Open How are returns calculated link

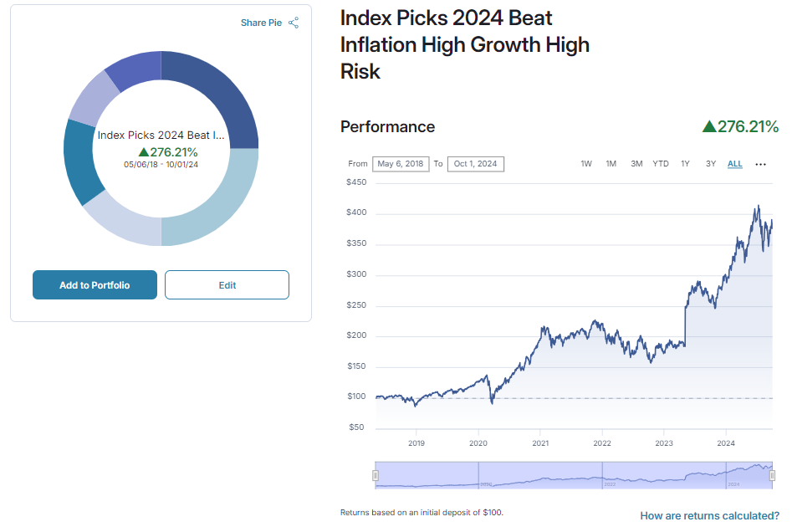709,516
